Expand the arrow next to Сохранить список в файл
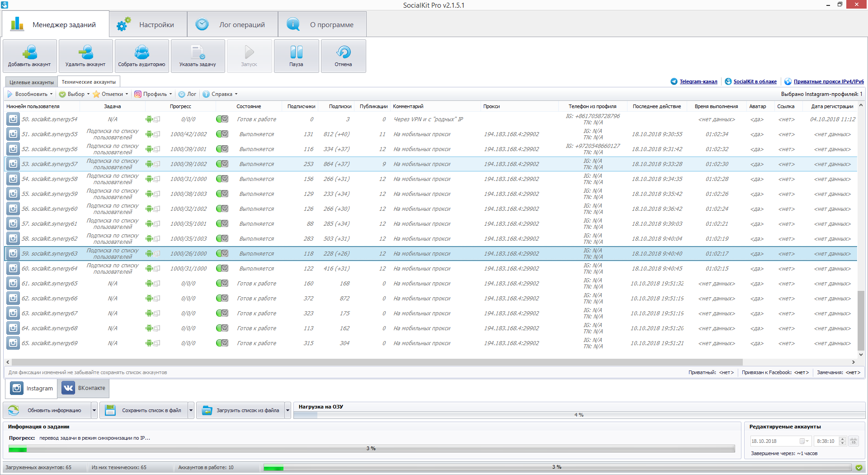 pyautogui.click(x=191, y=410)
